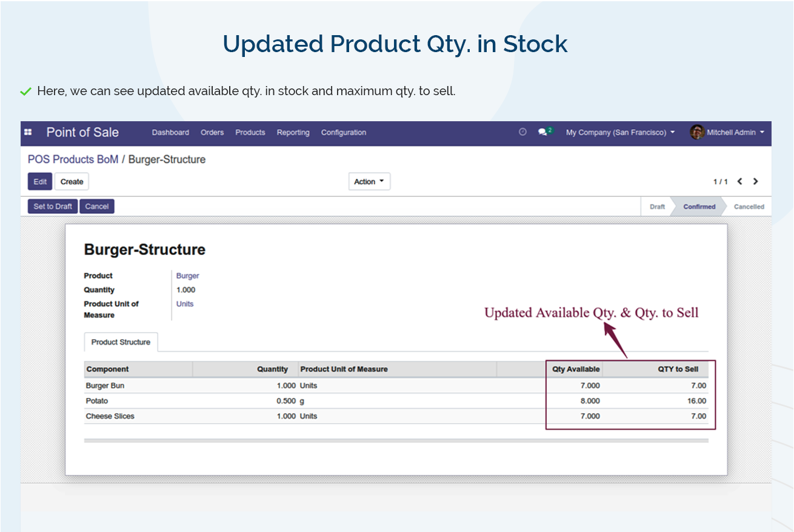The image size is (794, 532).
Task: Click the 8.000 Qty Available value
Action: click(x=590, y=401)
